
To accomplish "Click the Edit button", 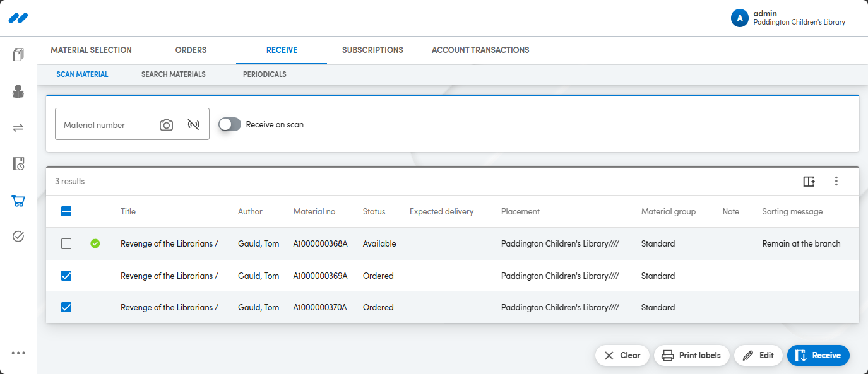I will 758,355.
